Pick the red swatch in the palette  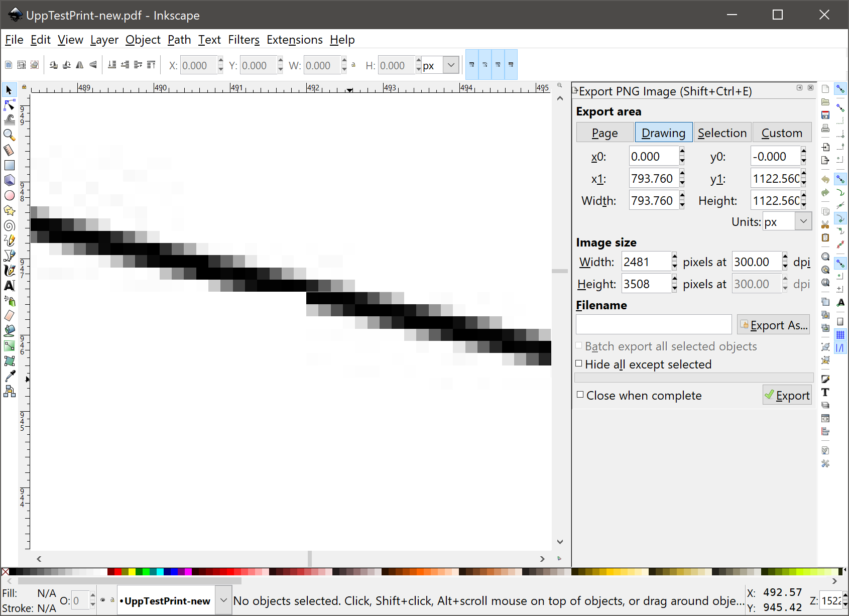coord(117,571)
